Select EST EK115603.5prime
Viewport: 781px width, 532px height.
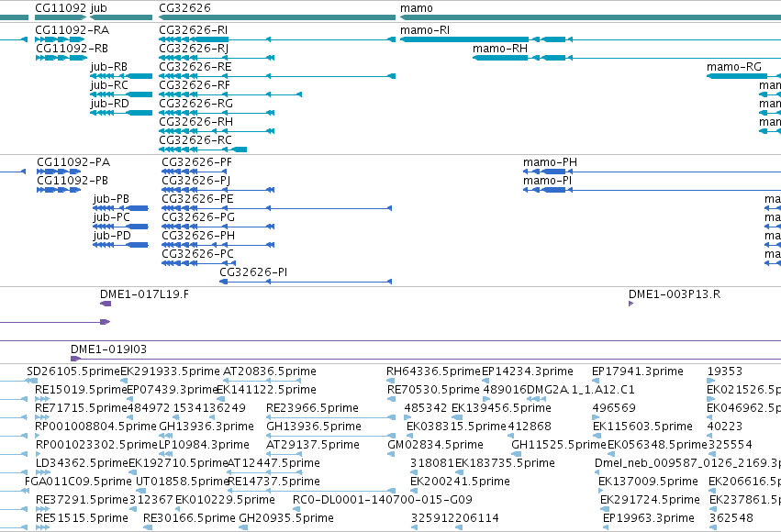[x=642, y=427]
